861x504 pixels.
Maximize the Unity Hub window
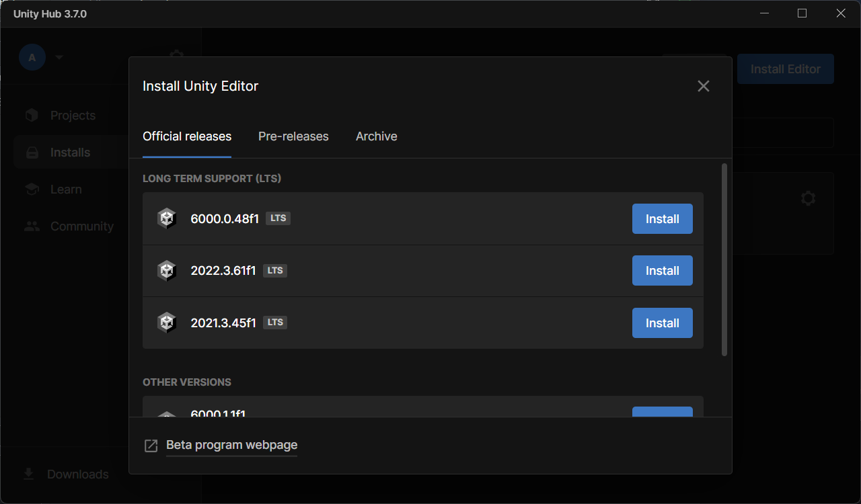pos(802,13)
